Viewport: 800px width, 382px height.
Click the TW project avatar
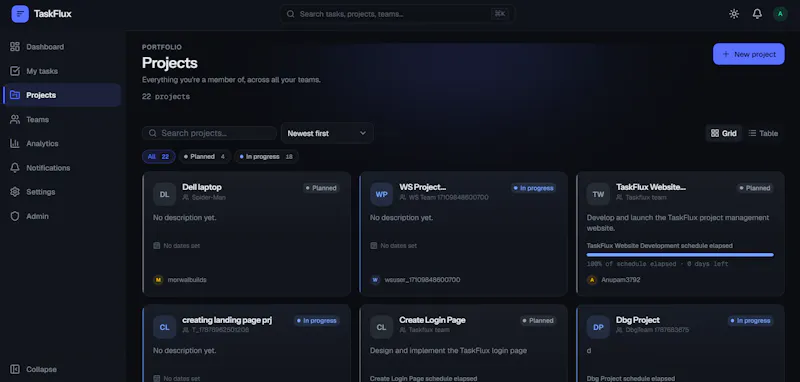[598, 194]
